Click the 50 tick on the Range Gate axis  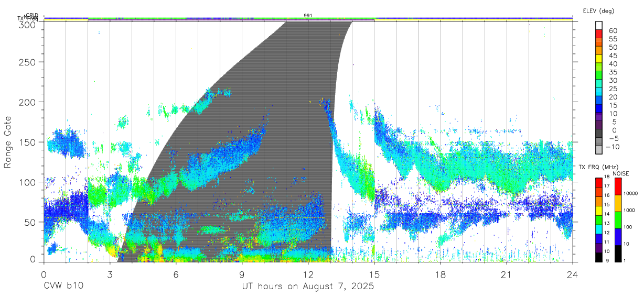coord(31,222)
